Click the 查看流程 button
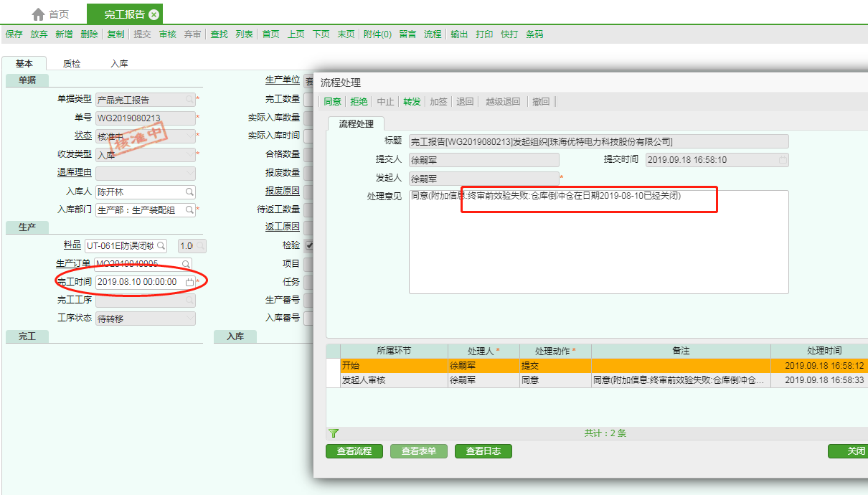 pyautogui.click(x=354, y=451)
